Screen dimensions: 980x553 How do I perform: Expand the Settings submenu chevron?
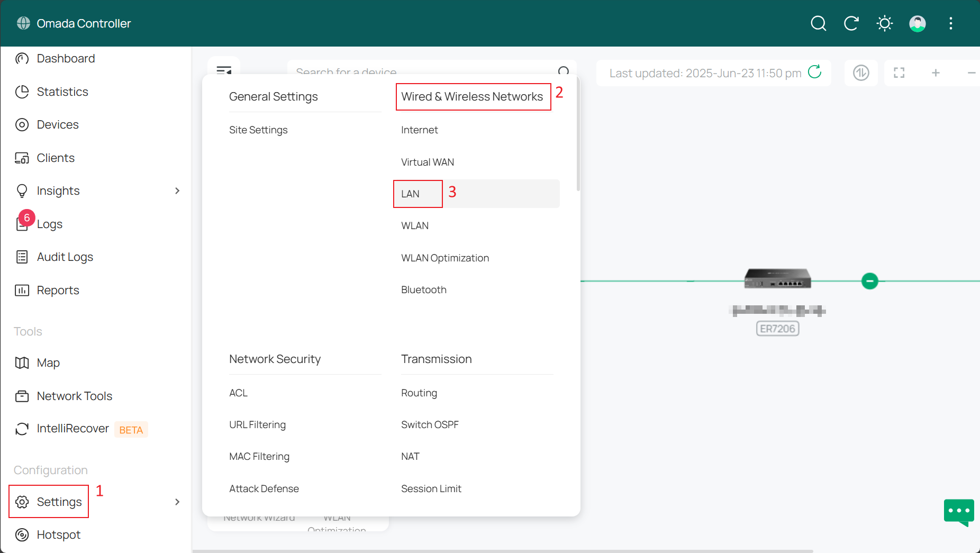(x=177, y=502)
